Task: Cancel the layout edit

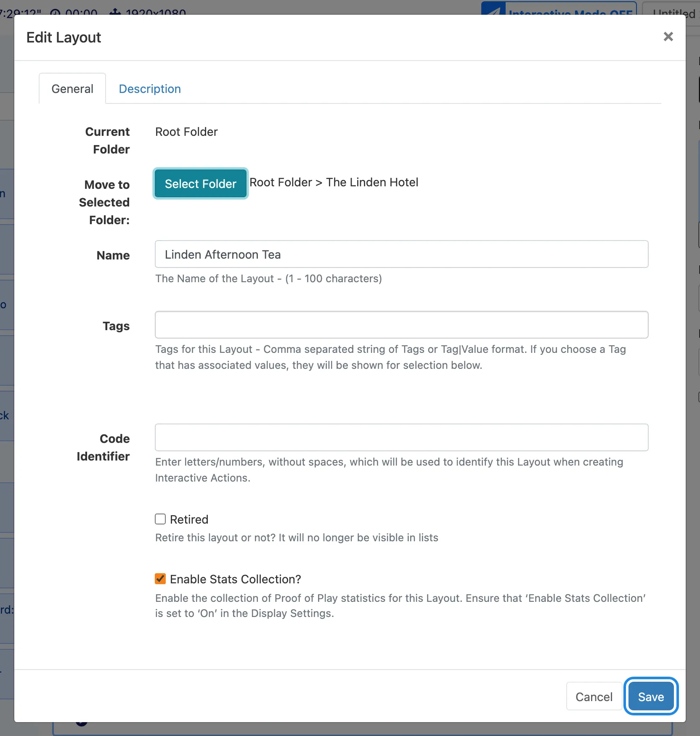Action: tap(594, 696)
